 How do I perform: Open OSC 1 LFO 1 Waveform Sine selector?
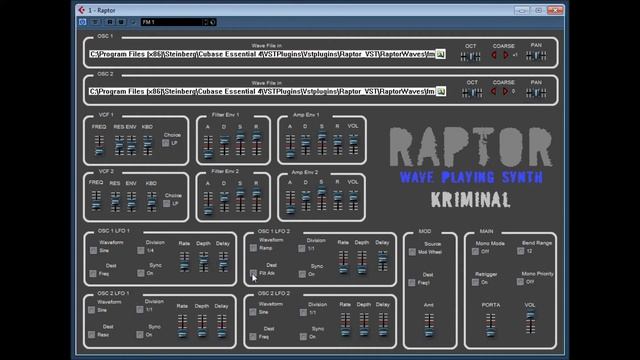pos(93,250)
